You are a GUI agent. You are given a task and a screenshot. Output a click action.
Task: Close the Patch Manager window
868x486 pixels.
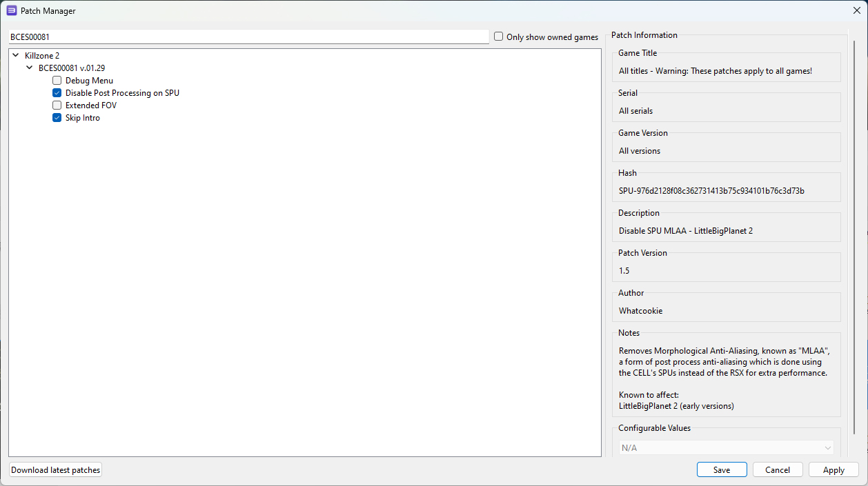click(x=856, y=10)
